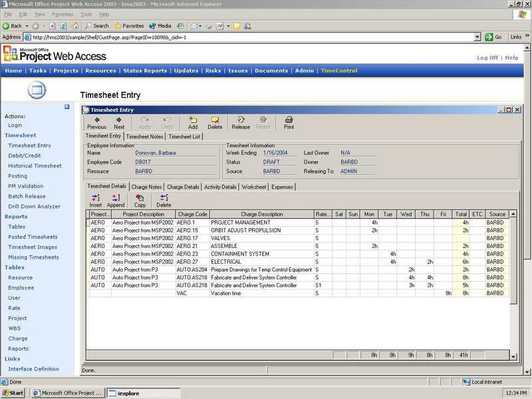This screenshot has width=532, height=399.
Task: Click the Windows Start button
Action: pos(13,393)
